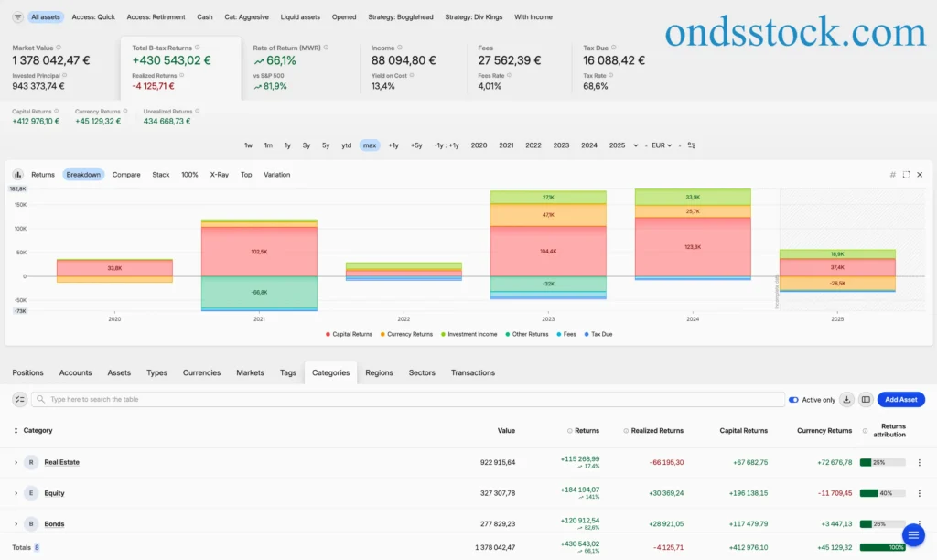Image resolution: width=937 pixels, height=560 pixels.
Task: Toggle the Active only switch
Action: [793, 400]
